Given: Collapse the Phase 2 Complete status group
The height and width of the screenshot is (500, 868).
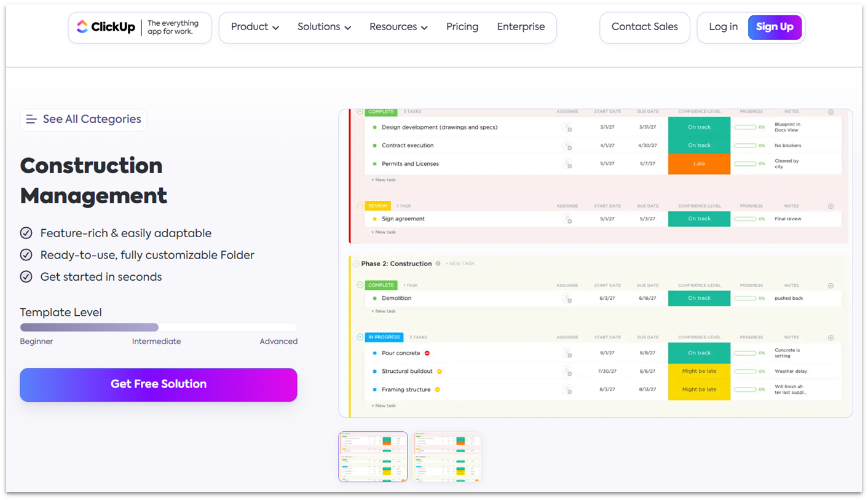Looking at the screenshot, I should [x=360, y=285].
